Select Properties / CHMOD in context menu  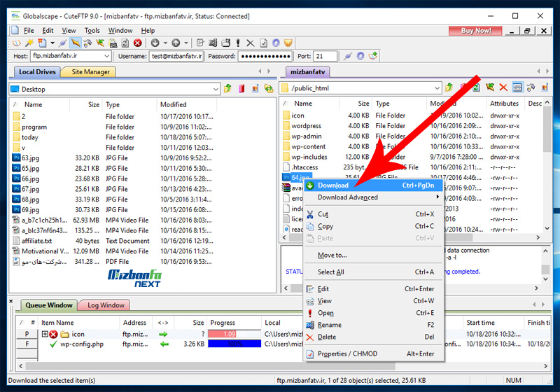coord(347,354)
